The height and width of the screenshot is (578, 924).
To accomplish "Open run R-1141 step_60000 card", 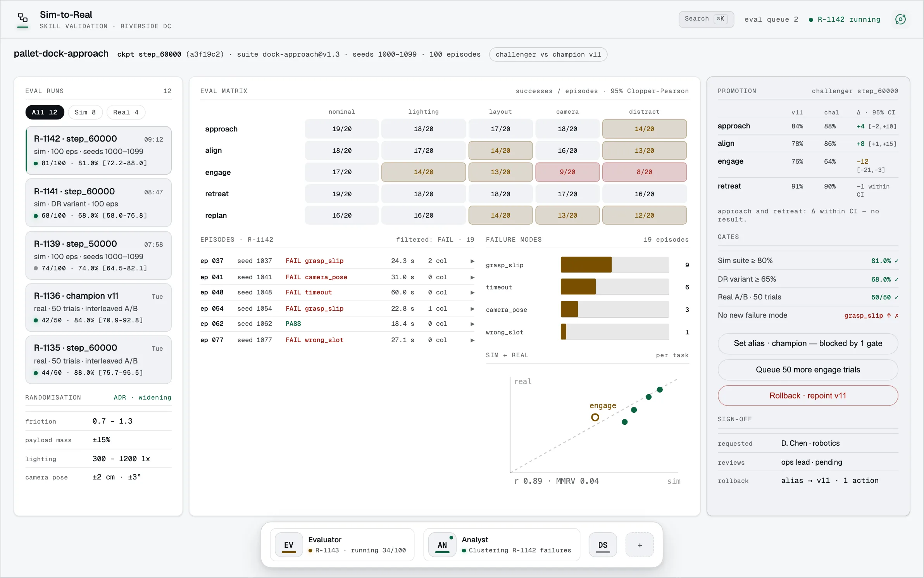I will click(x=98, y=203).
